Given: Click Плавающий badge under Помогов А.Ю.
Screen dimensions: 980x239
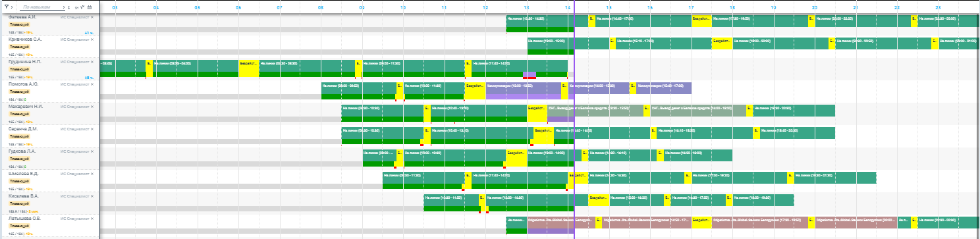Looking at the screenshot, I should [x=19, y=92].
